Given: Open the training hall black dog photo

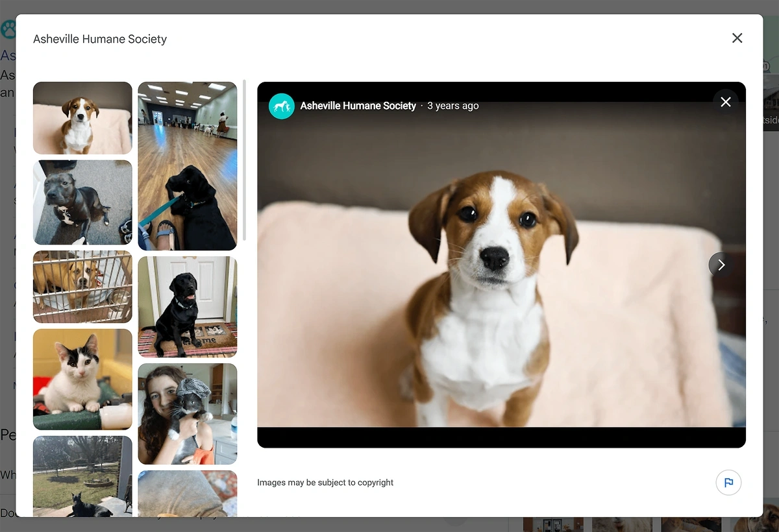Looking at the screenshot, I should pyautogui.click(x=188, y=166).
